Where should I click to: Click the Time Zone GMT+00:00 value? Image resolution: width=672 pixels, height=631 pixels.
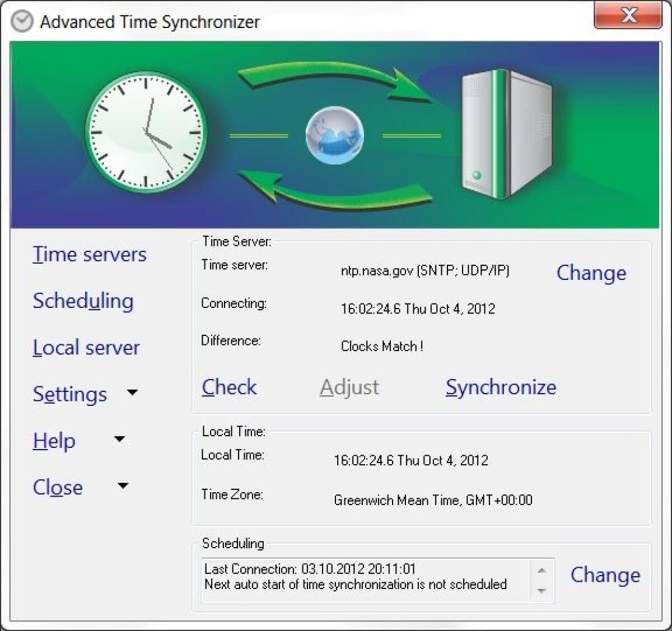coord(433,500)
